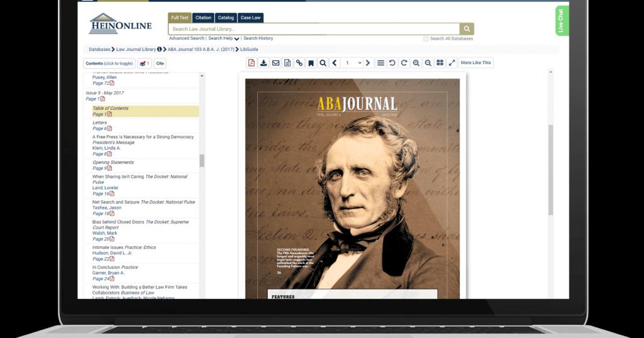
Task: Open When Sharing Isn't Caring article
Action: pos(140,179)
